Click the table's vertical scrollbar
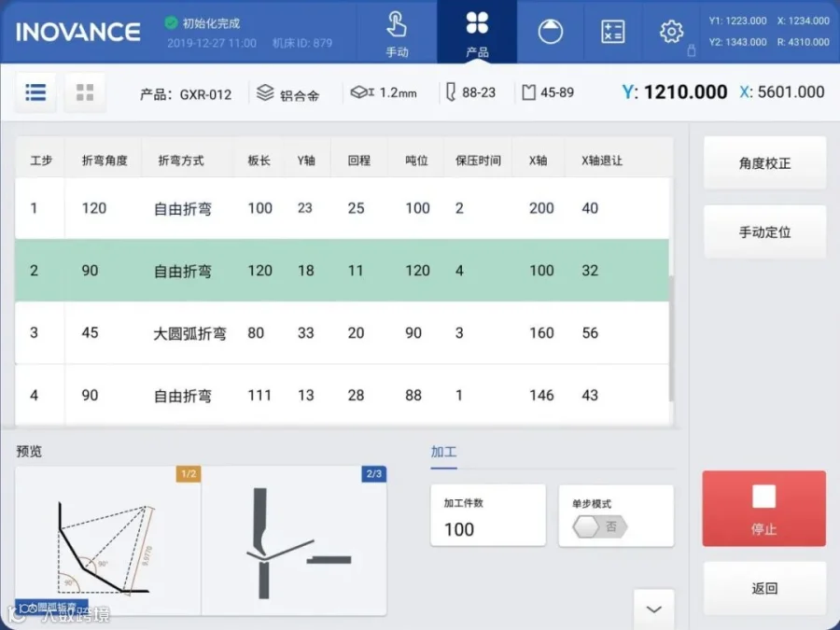This screenshot has height=630, width=840. (671, 338)
